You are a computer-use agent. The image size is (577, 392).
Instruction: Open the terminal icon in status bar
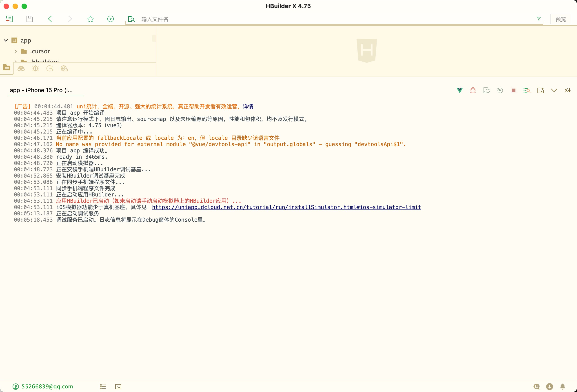click(x=118, y=387)
